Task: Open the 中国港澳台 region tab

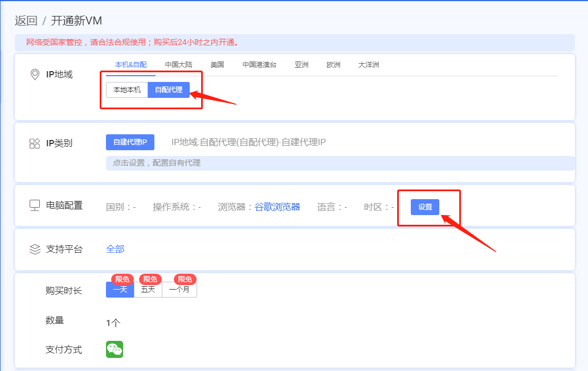Action: click(259, 65)
